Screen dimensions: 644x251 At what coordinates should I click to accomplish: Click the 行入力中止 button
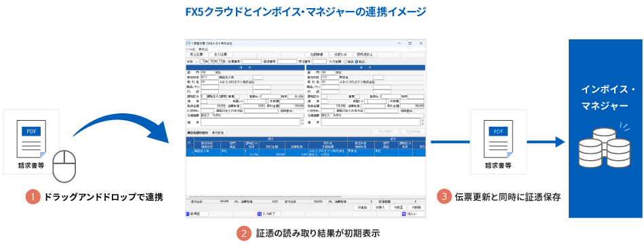click(x=413, y=132)
